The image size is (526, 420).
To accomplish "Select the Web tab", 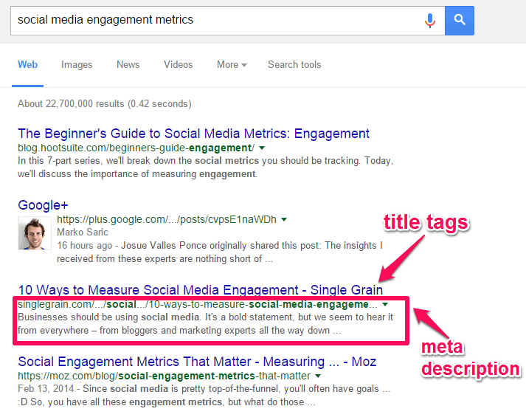I will pos(27,64).
